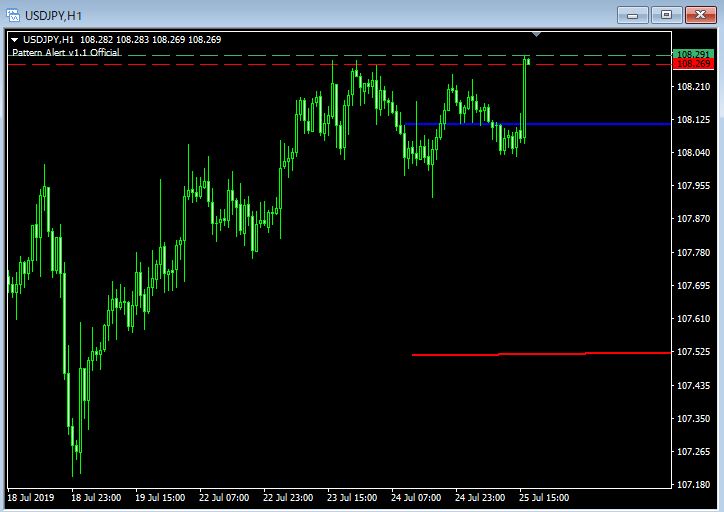Click the 107.870 price scale value

click(x=693, y=218)
